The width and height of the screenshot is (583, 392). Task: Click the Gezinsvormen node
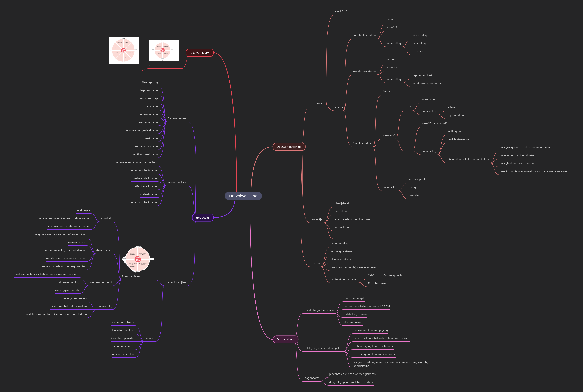[x=177, y=119]
